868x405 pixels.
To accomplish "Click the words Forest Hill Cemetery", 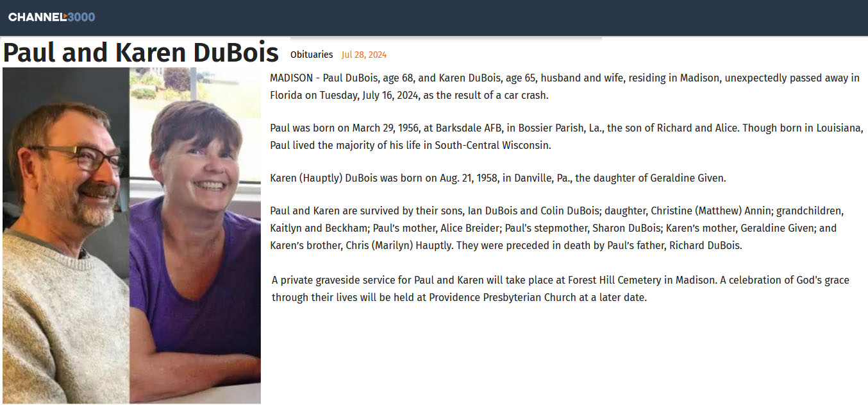I will [609, 280].
